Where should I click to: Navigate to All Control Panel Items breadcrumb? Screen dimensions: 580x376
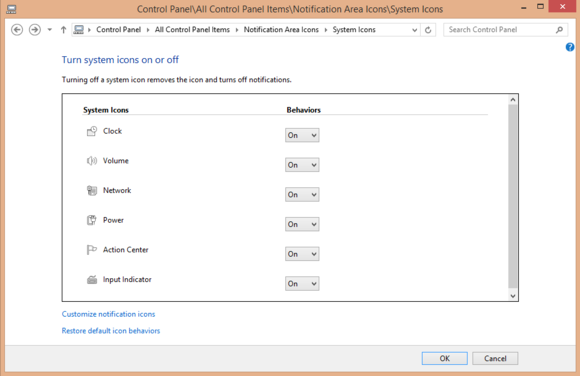192,30
